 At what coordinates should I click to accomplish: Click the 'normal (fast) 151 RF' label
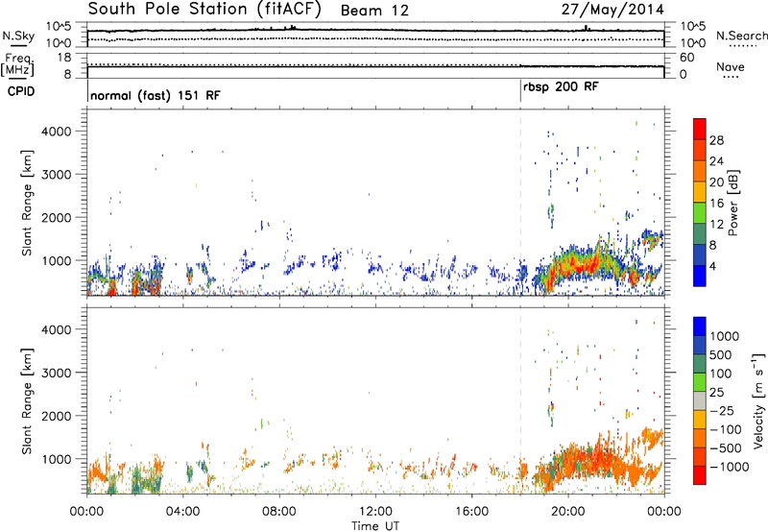156,95
